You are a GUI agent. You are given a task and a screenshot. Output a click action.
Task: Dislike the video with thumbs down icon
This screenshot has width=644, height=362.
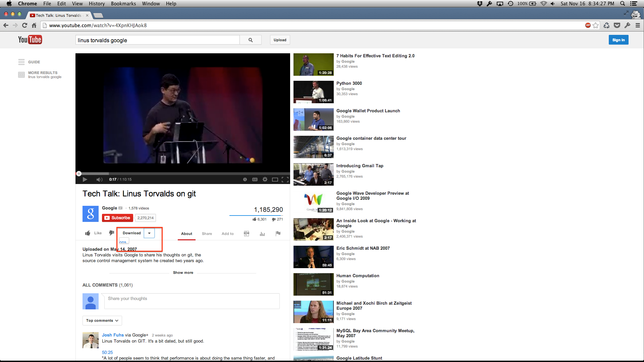coord(111,233)
